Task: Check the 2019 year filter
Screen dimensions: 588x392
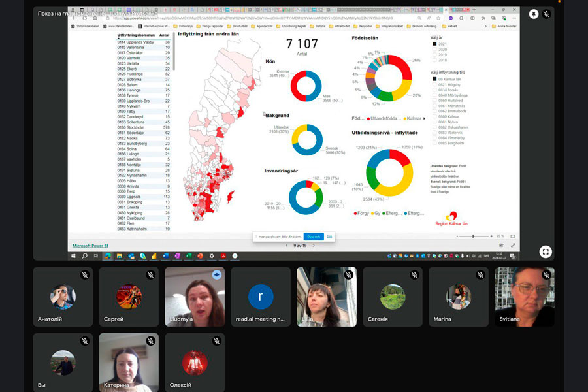Action: click(x=434, y=54)
